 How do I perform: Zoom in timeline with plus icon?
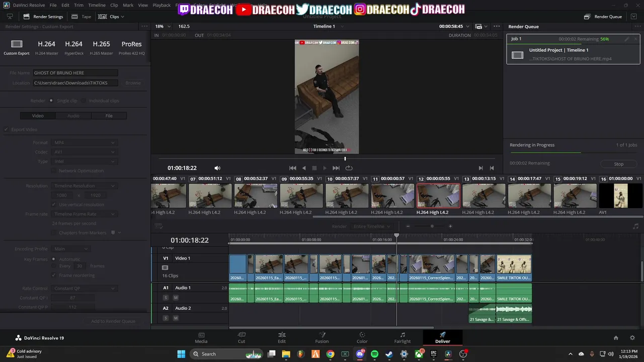[450, 226]
